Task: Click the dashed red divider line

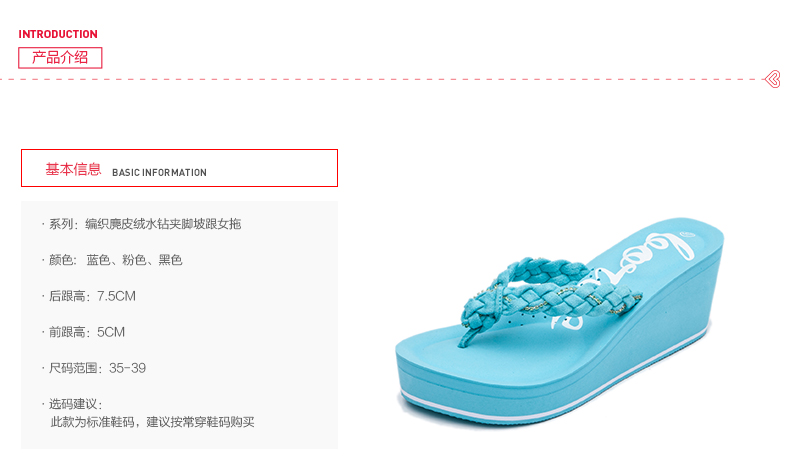Action: tap(382, 79)
